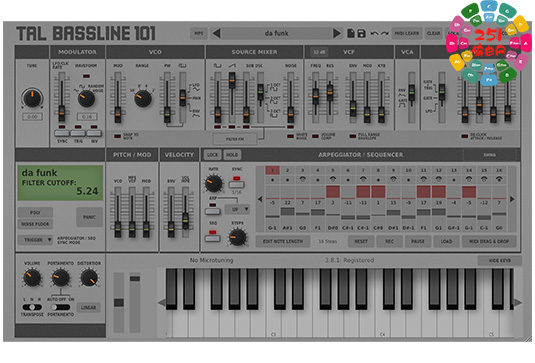This screenshot has height=363, width=535.
Task: Click the tie icon under step 16
Action: point(499,179)
